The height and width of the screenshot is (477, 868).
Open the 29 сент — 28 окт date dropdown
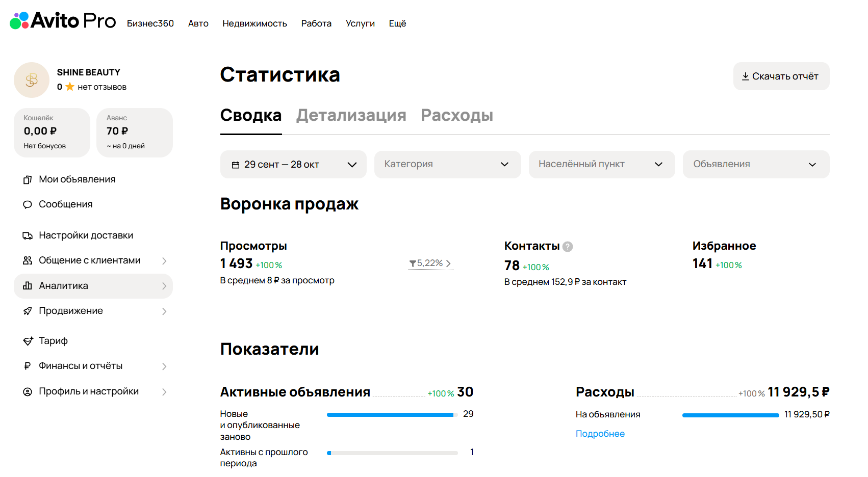[293, 164]
